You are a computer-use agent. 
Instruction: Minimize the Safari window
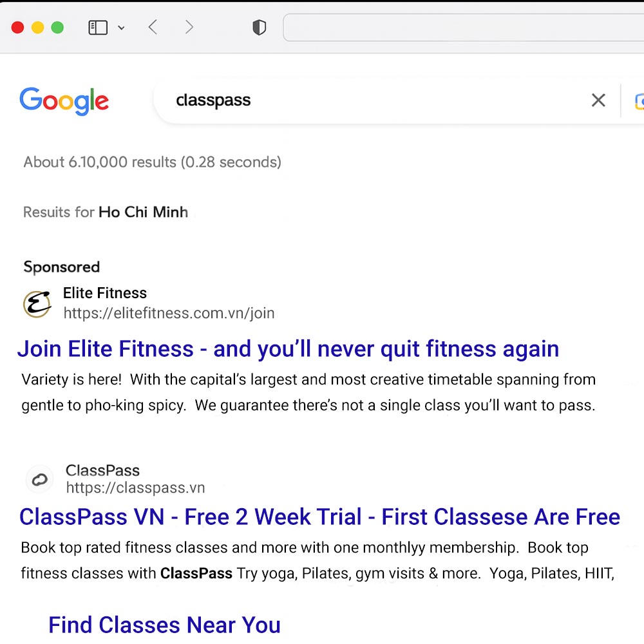[37, 27]
